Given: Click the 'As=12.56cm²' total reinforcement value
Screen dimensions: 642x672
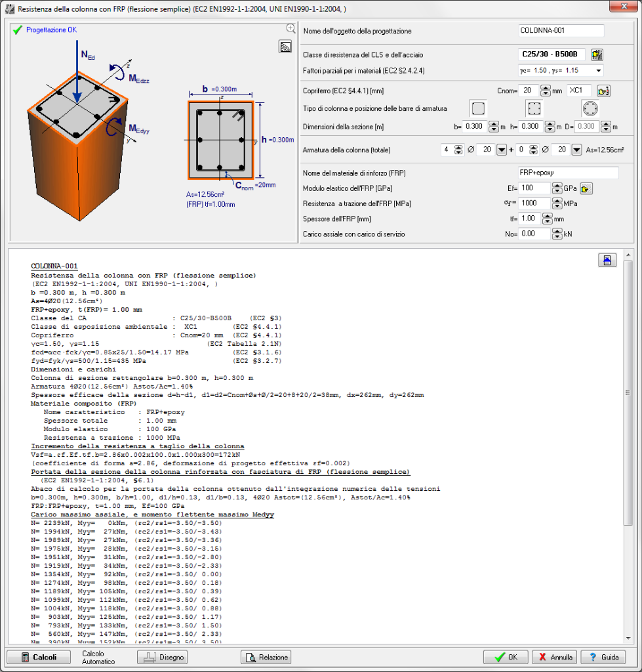Looking at the screenshot, I should click(605, 150).
